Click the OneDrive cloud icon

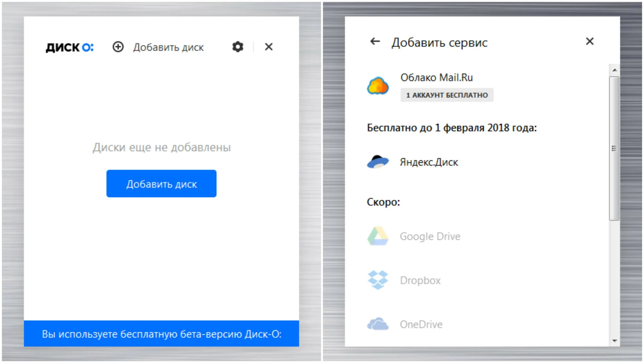378,324
